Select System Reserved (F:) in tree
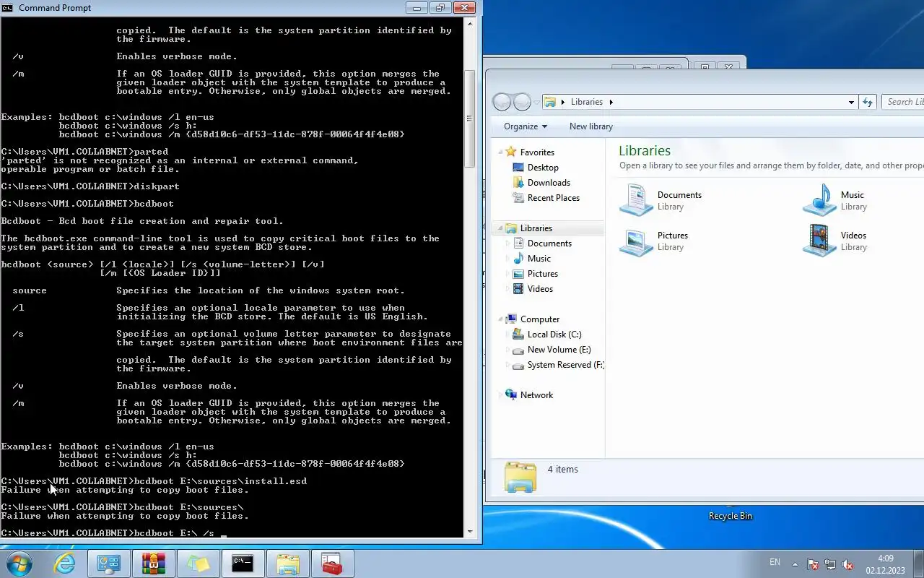The width and height of the screenshot is (924, 578). tap(565, 365)
